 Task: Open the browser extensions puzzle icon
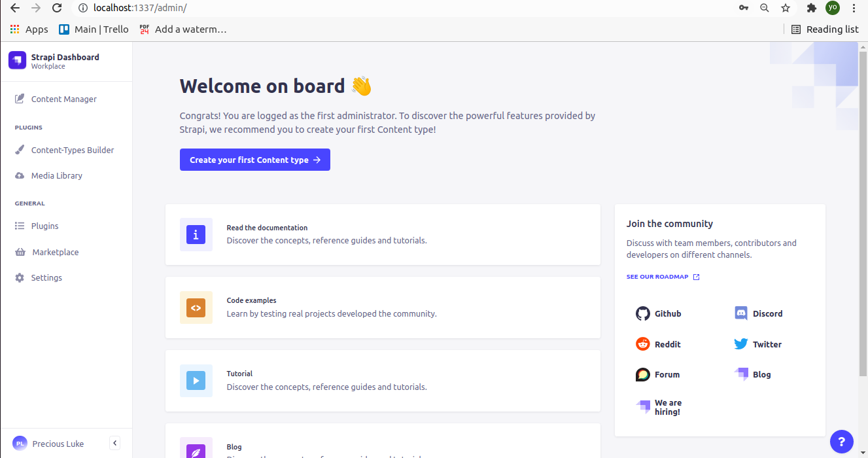point(812,8)
